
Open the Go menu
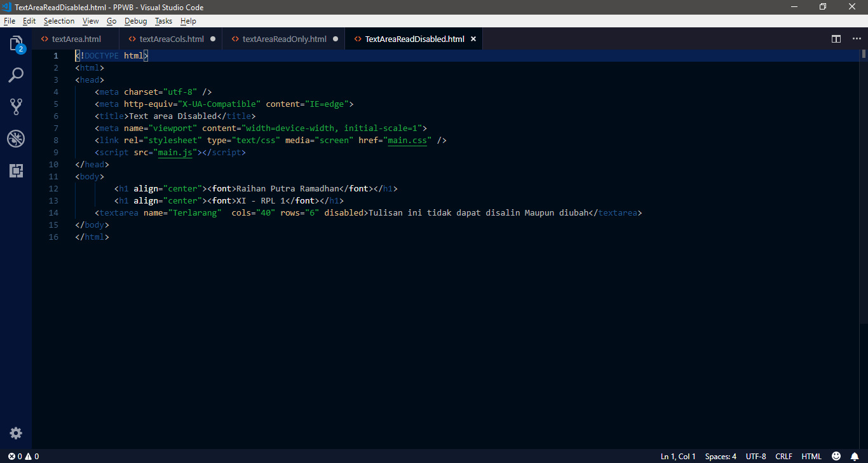point(112,21)
